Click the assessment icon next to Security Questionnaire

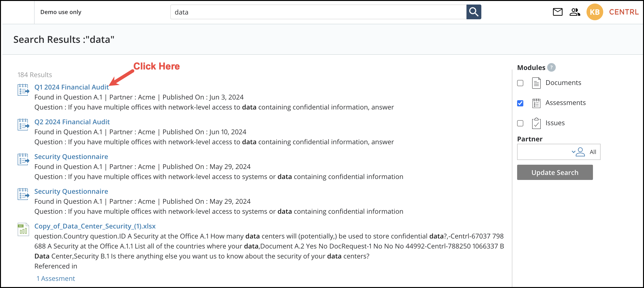pyautogui.click(x=23, y=159)
